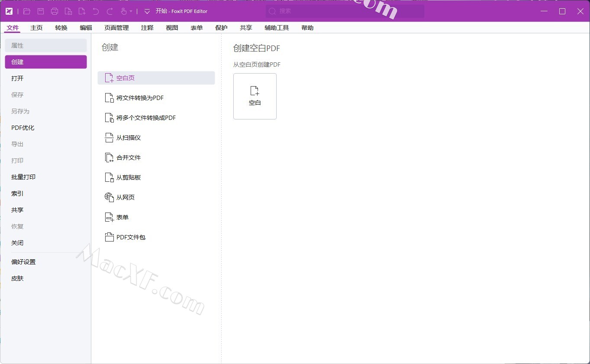
Task: Choose the 从剪贴板 text label
Action: click(x=129, y=177)
